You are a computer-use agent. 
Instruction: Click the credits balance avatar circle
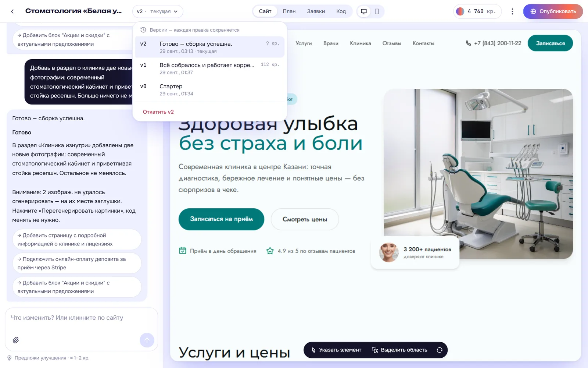[460, 11]
